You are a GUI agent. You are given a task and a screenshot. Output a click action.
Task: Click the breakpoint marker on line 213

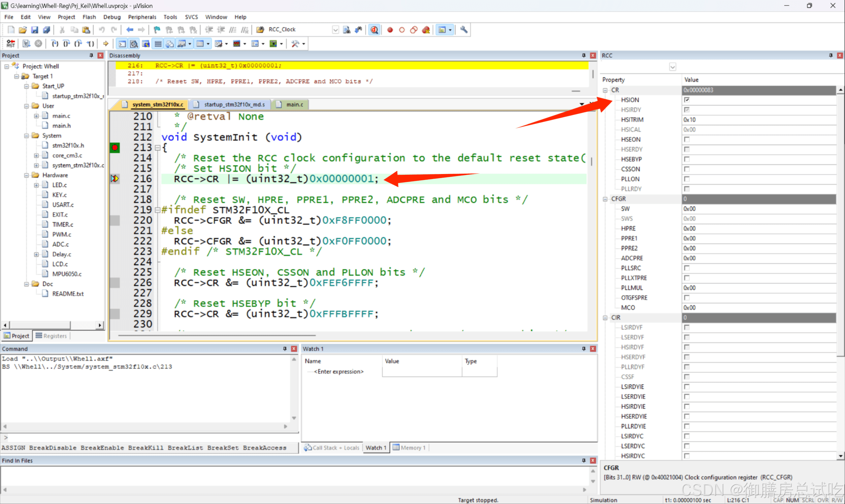pyautogui.click(x=115, y=148)
